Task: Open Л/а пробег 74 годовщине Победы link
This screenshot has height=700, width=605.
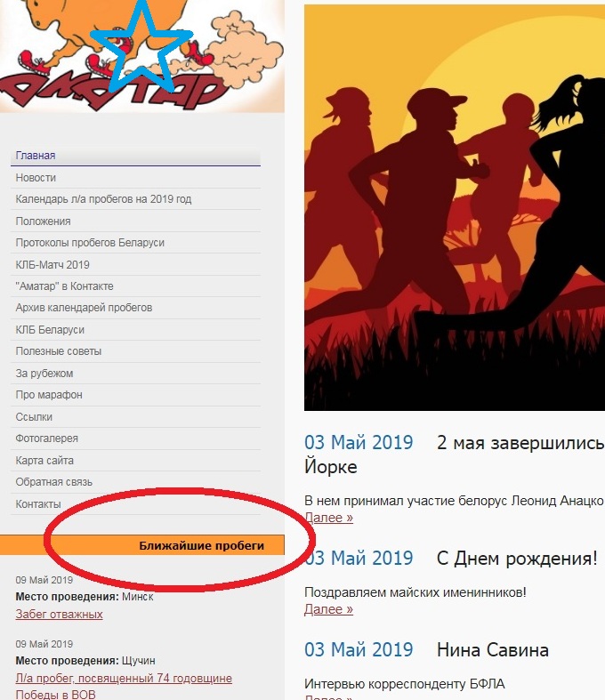Action: [x=124, y=687]
